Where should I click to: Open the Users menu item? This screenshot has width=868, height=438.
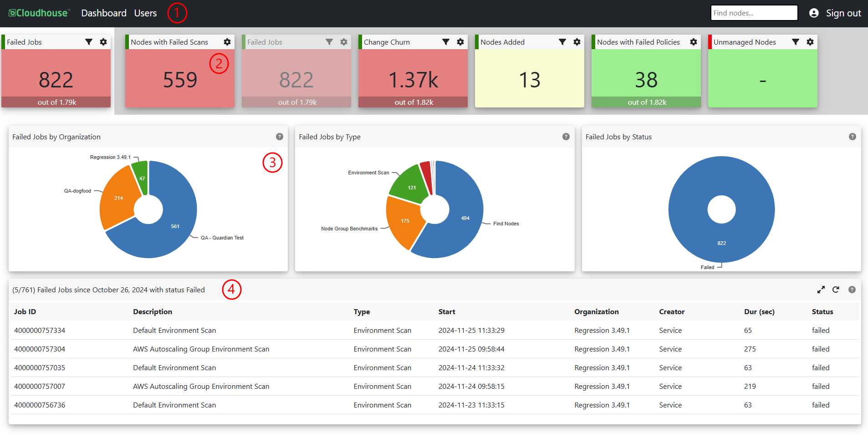coord(145,13)
